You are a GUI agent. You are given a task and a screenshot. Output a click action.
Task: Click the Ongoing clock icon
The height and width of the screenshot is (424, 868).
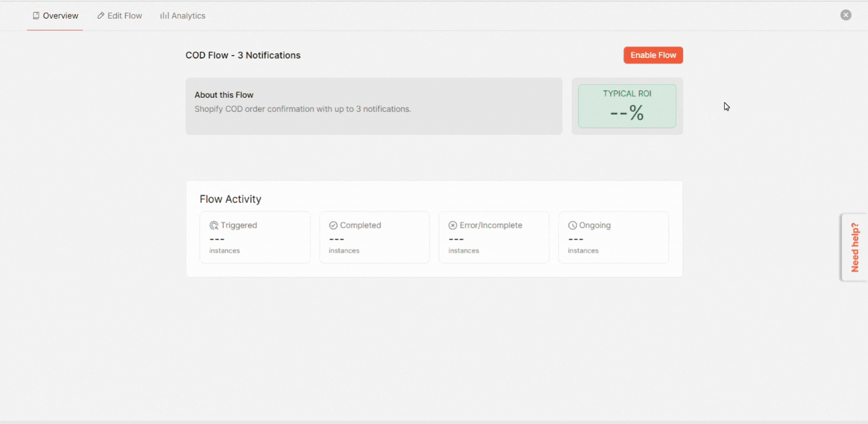click(x=572, y=225)
